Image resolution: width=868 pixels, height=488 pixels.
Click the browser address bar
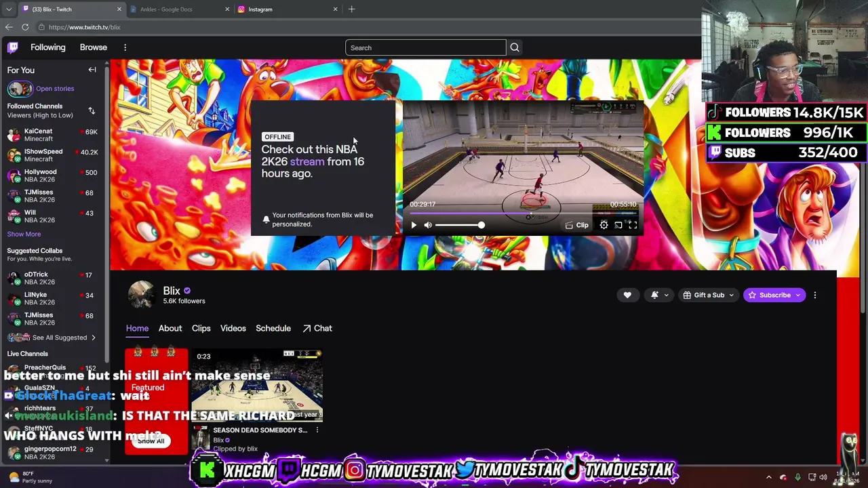click(x=366, y=27)
